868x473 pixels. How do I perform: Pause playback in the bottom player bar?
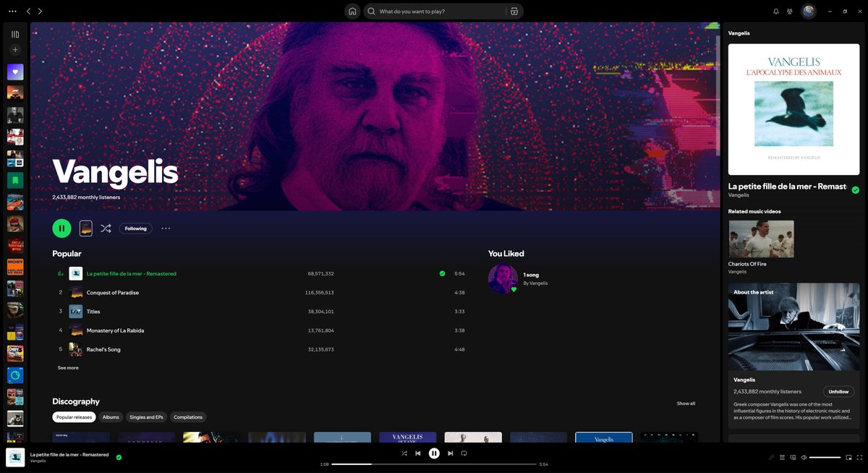434,453
